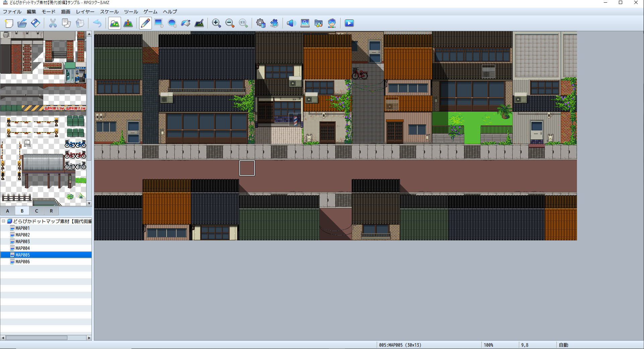Open the Resource Manager

(318, 23)
